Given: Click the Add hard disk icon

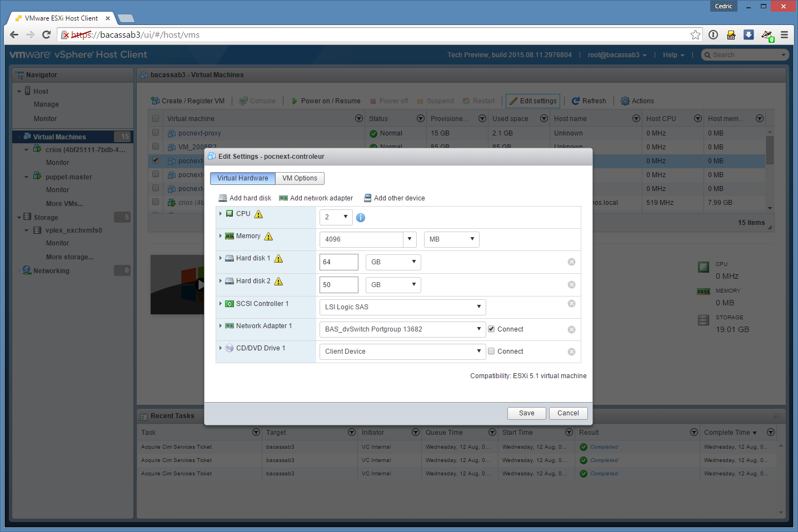Looking at the screenshot, I should tap(223, 198).
